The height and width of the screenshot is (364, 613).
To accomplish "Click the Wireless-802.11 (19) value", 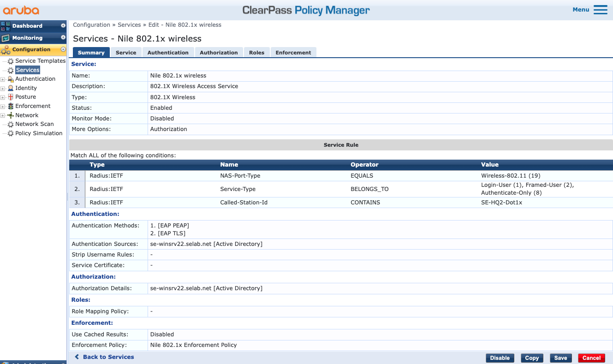I will (511, 176).
